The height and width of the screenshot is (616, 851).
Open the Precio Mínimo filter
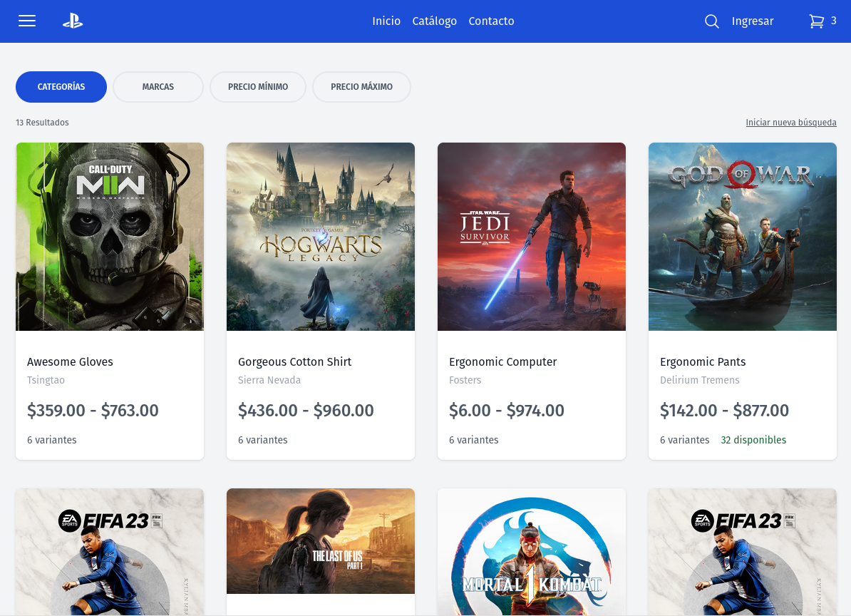(258, 87)
